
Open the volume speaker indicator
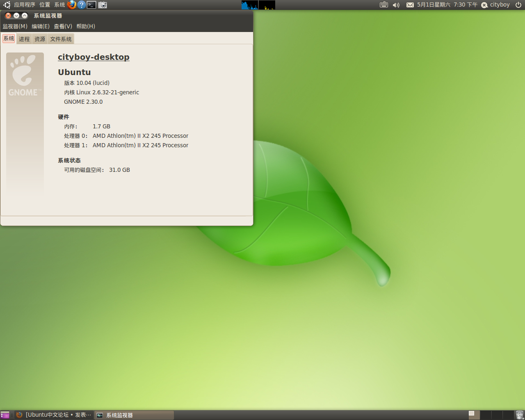coord(396,5)
